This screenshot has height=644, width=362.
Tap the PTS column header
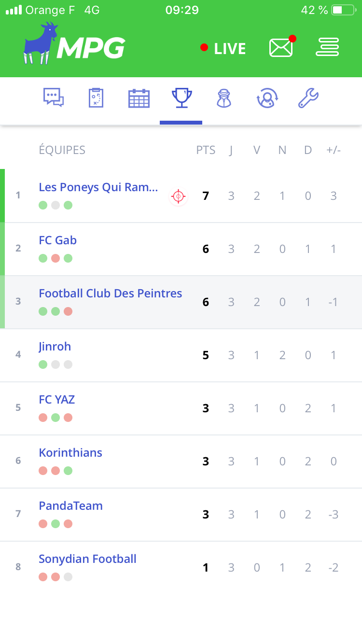click(x=206, y=150)
